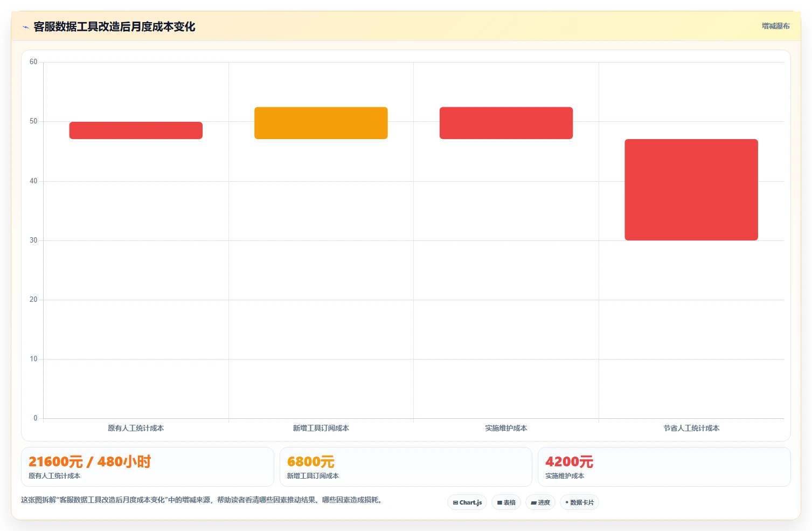The height and width of the screenshot is (531, 812).
Task: Open the 4200元 data card
Action: pos(664,467)
